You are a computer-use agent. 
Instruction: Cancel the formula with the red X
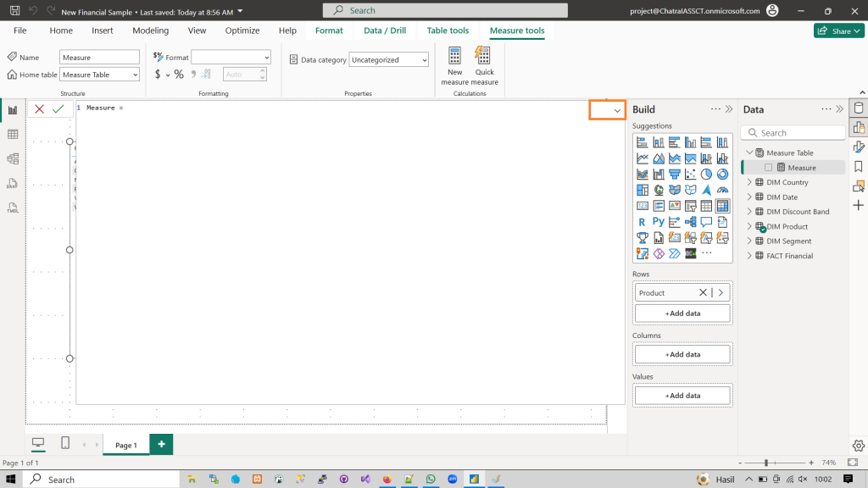[40, 109]
